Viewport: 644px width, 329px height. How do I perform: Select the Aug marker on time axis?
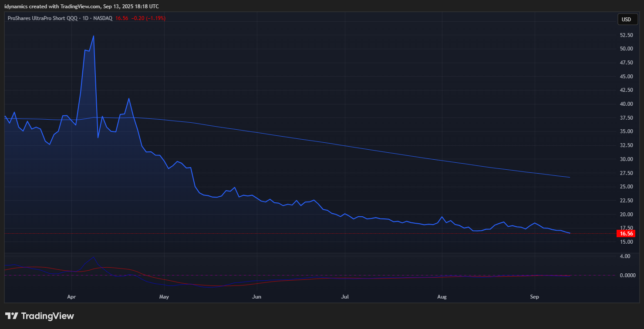click(x=442, y=297)
